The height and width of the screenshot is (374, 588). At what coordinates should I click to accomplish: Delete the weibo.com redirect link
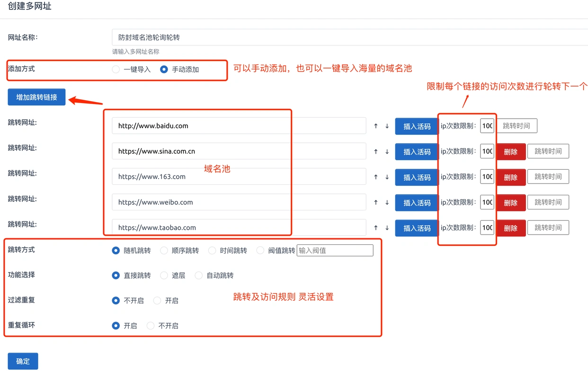click(x=510, y=203)
